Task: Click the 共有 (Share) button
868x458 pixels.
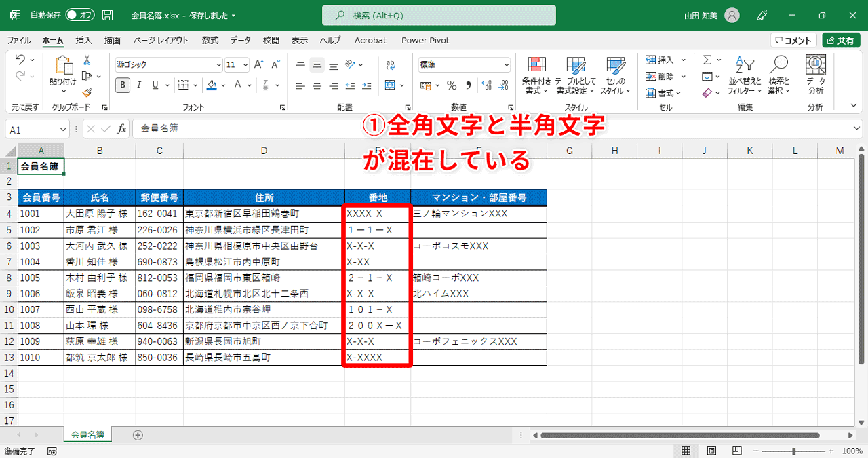Action: [841, 39]
